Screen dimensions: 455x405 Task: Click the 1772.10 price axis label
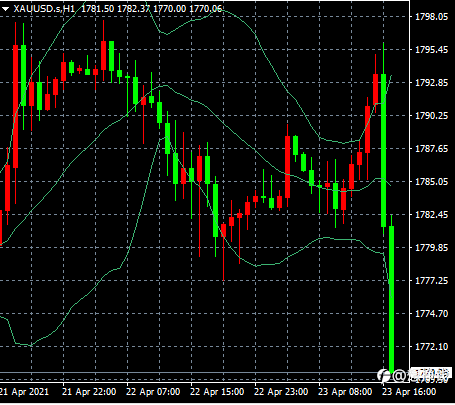(x=431, y=347)
